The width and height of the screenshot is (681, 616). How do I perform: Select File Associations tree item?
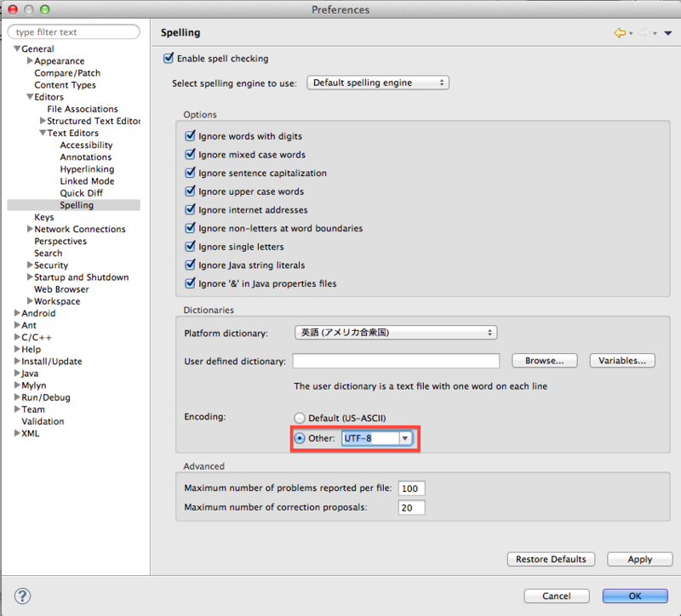point(83,109)
